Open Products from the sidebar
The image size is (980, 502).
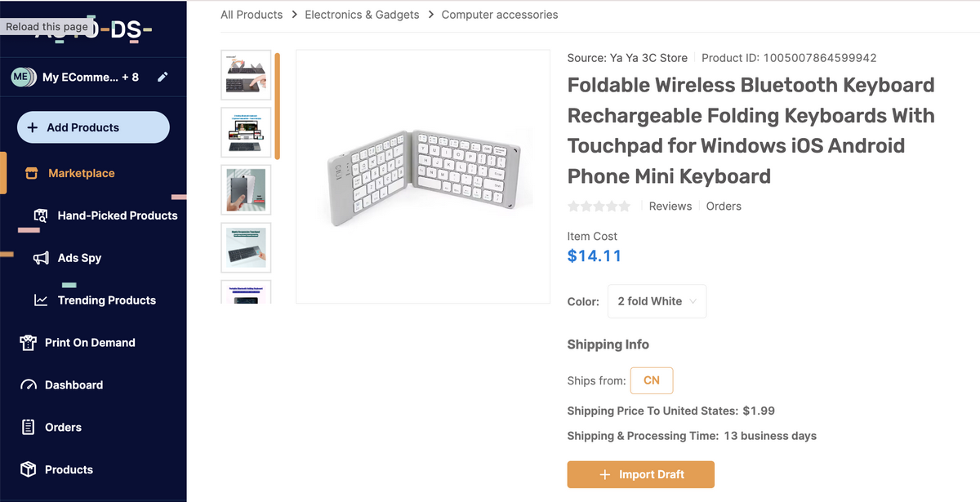(69, 469)
